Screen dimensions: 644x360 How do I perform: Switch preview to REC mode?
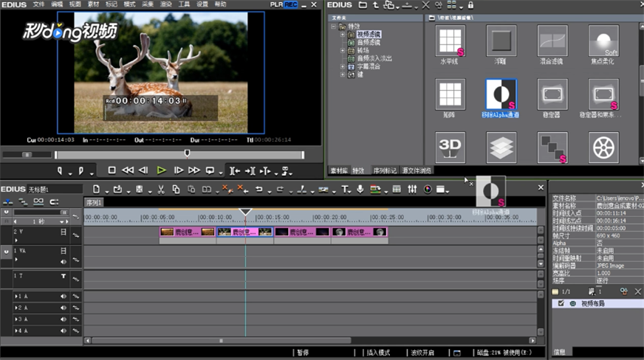[x=291, y=4]
